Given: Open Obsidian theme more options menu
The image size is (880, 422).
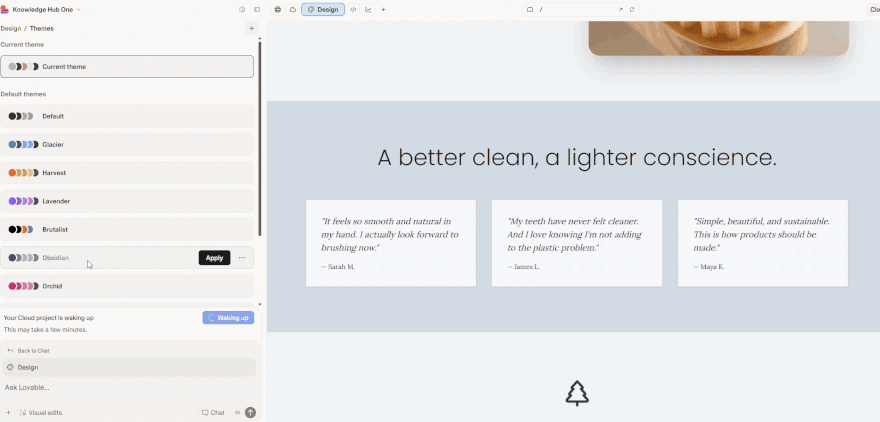Looking at the screenshot, I should (x=242, y=258).
